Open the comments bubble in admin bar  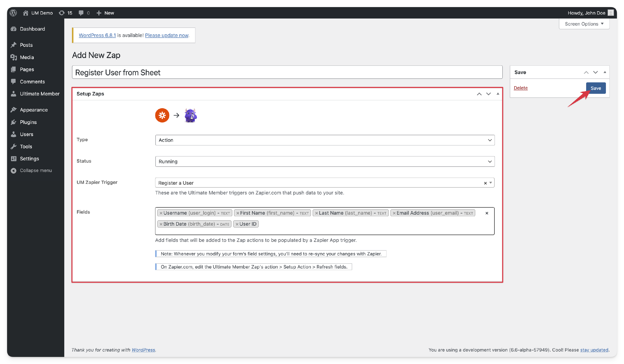pos(84,13)
